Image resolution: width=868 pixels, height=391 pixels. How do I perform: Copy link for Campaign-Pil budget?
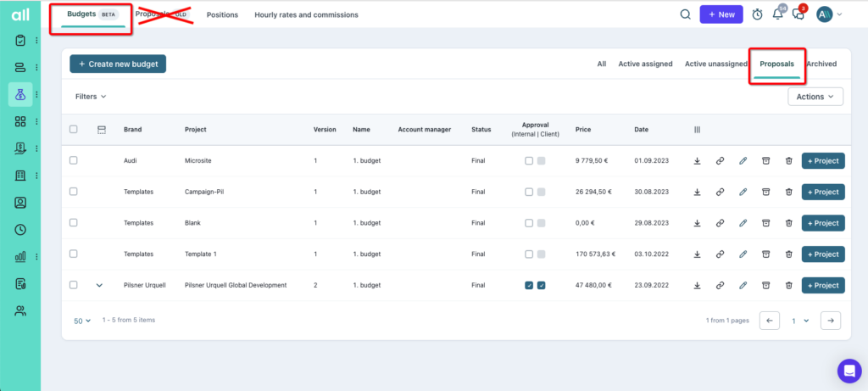[x=720, y=193]
